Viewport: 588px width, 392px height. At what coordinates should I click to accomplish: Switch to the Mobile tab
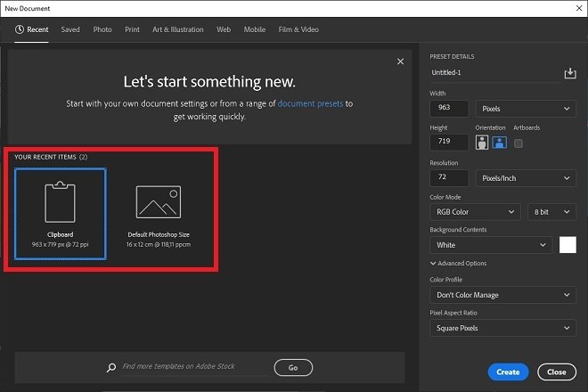(255, 29)
